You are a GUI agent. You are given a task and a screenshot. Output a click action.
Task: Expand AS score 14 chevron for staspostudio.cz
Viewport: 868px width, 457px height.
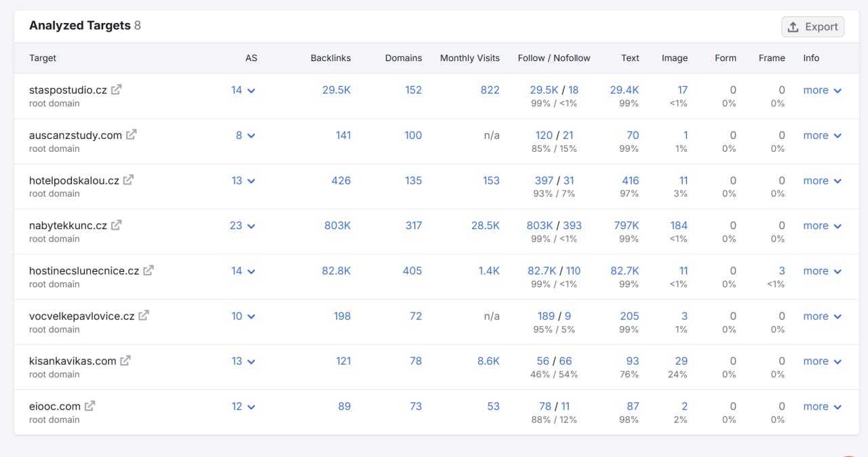252,90
